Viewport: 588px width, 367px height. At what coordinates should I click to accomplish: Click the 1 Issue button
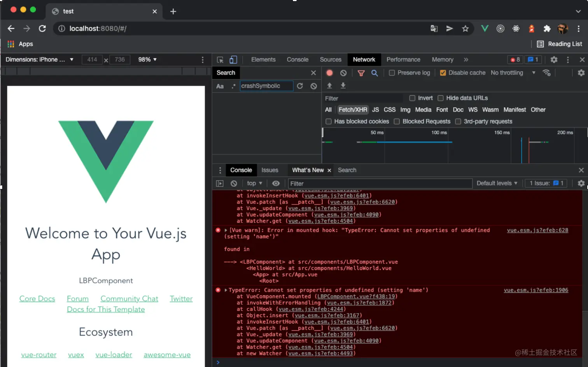pyautogui.click(x=546, y=183)
